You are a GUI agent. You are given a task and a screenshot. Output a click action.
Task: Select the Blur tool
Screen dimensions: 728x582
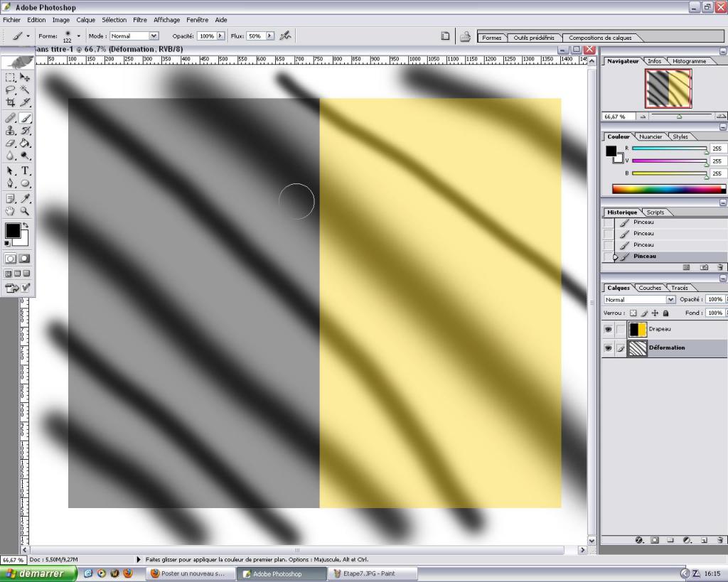point(10,156)
